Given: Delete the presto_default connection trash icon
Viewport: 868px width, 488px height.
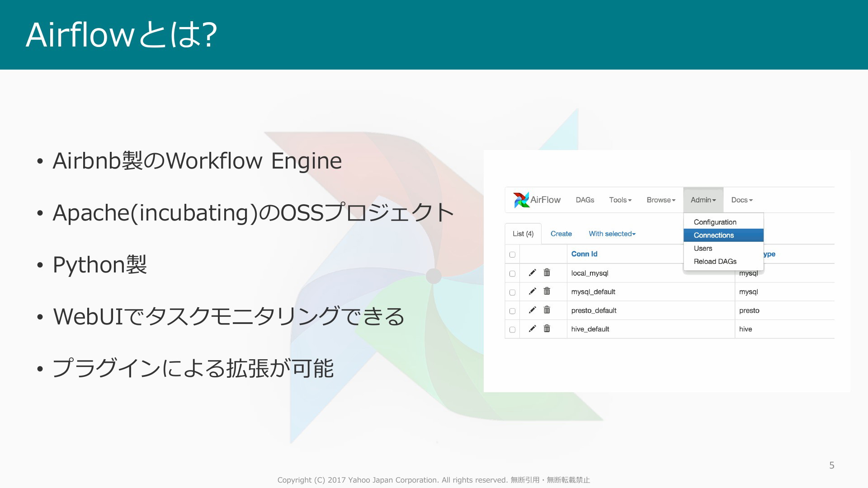Looking at the screenshot, I should [x=547, y=310].
